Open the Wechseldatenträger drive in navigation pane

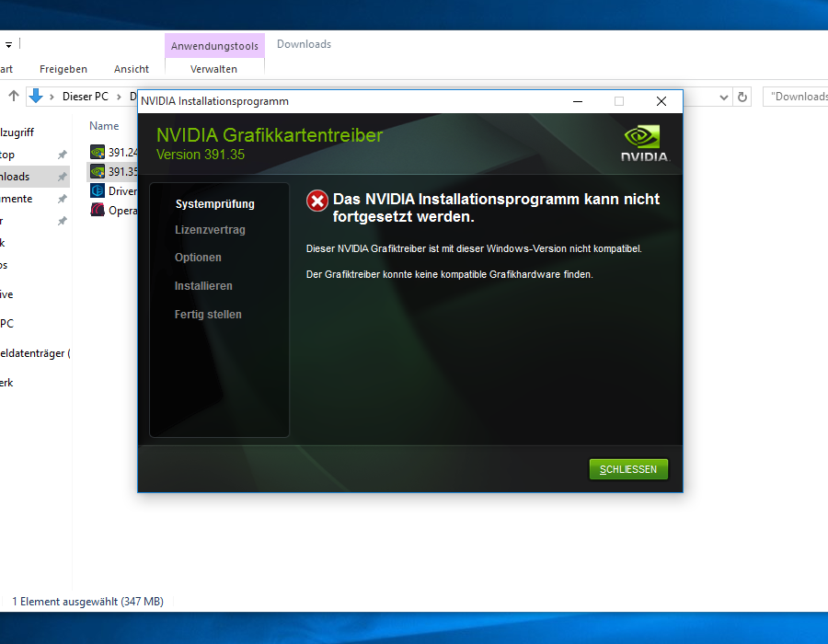(x=35, y=353)
